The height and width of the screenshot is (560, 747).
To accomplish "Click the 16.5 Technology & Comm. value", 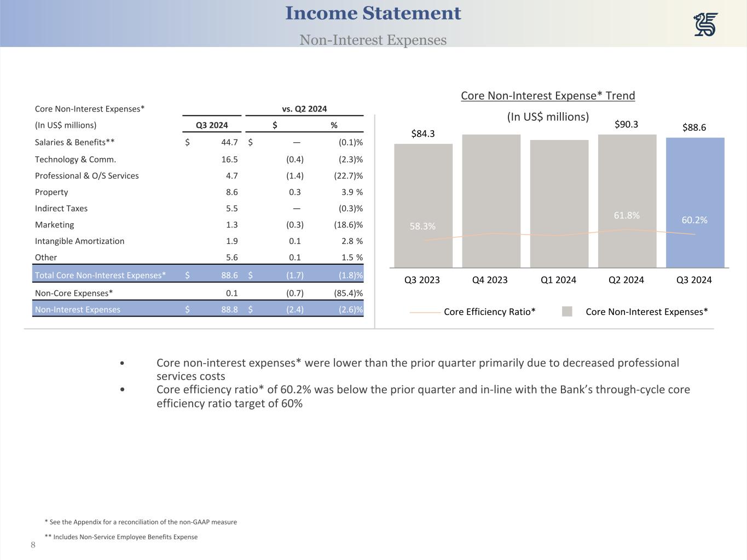I will click(x=229, y=159).
